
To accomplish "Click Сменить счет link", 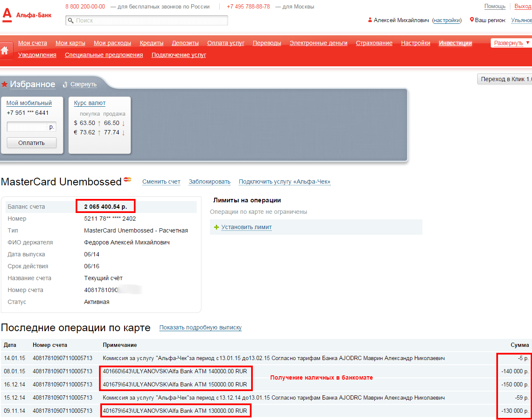I will click(x=161, y=182).
